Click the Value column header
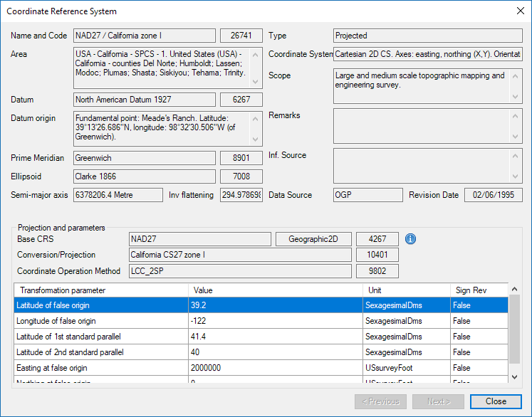Viewport: 532px width, 417px height. click(276, 290)
